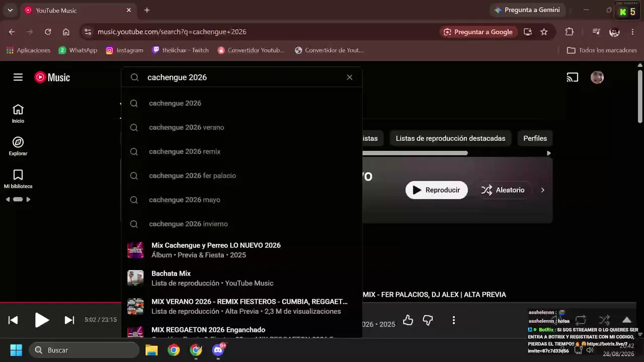644x362 pixels.
Task: Click the MIX VERANO 2026 playlist thumbnail
Action: (135, 306)
